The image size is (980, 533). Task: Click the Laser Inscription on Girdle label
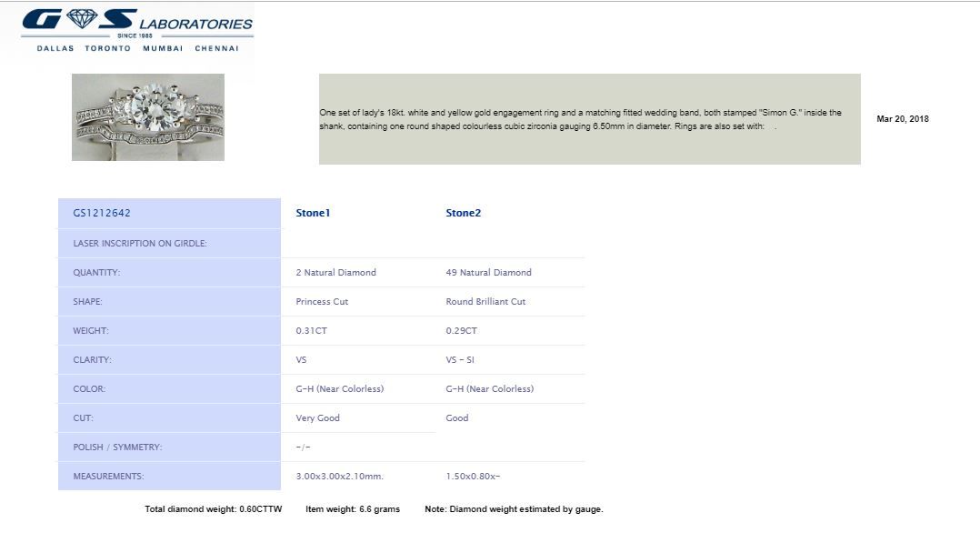pyautogui.click(x=140, y=244)
